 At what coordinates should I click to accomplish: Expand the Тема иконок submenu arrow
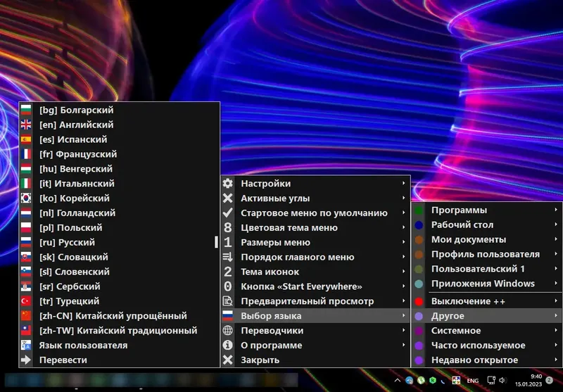[403, 272]
